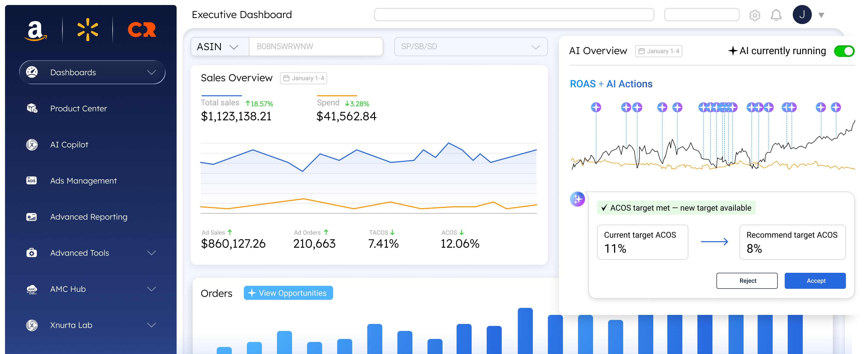Click the AI sparkle avatar beside ACOS recommendation
868x354 pixels.
(x=577, y=199)
